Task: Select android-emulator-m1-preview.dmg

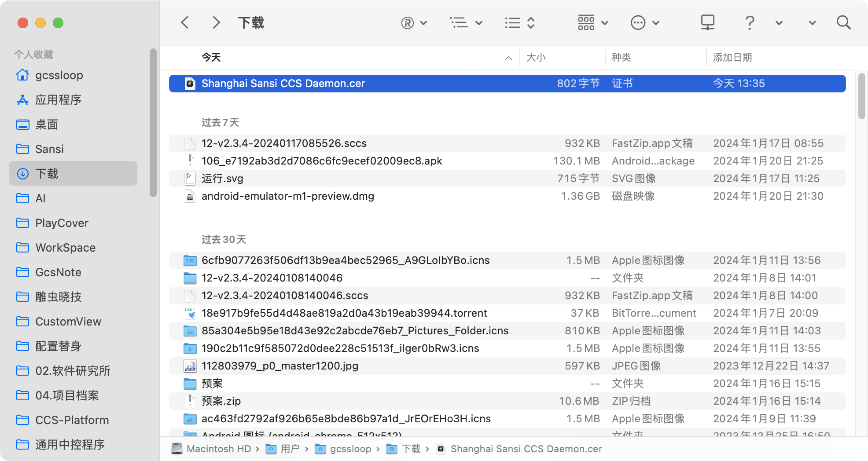Action: point(507,196)
